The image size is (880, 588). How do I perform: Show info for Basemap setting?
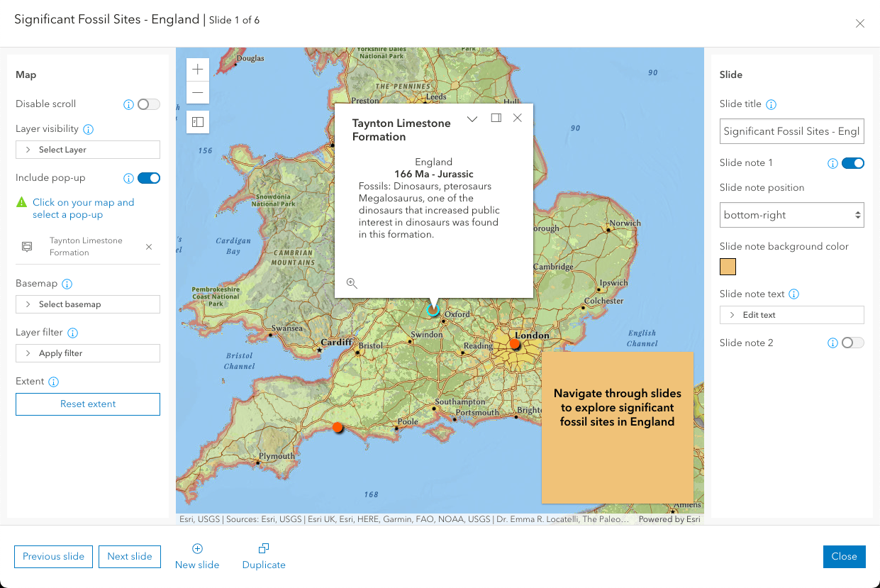67,284
